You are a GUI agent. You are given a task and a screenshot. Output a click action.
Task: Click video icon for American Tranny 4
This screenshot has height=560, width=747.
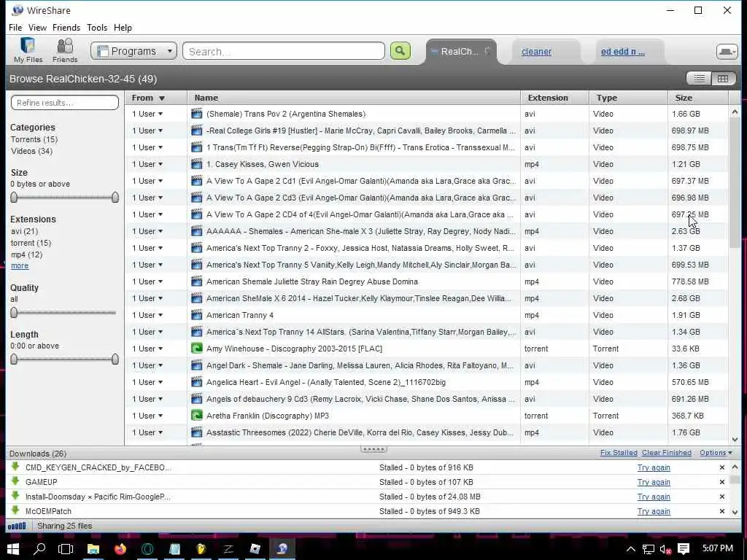[x=196, y=315]
